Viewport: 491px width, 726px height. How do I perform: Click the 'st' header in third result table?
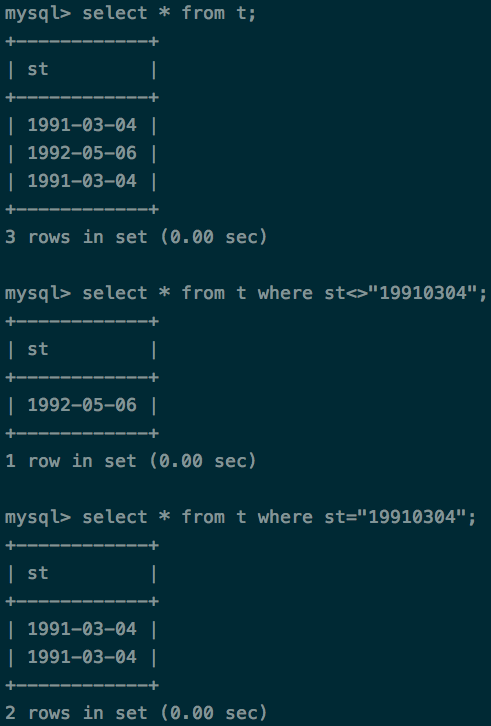click(x=38, y=573)
